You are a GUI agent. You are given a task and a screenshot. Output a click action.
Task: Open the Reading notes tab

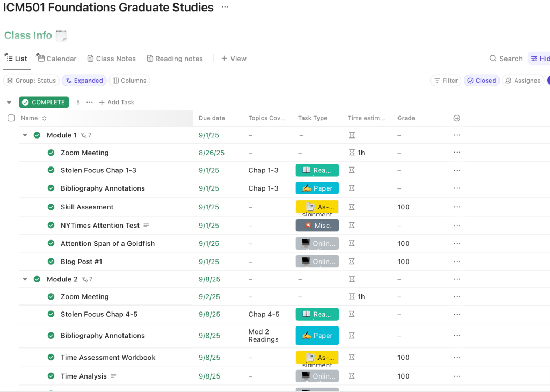pos(175,59)
